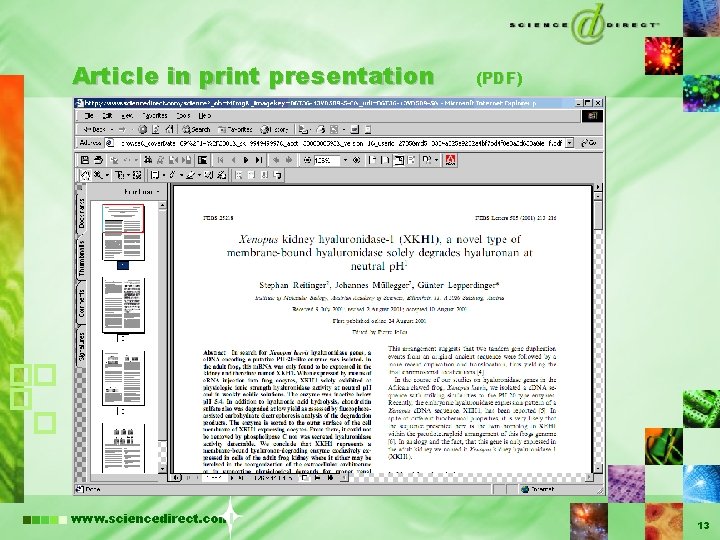The height and width of the screenshot is (540, 720).
Task: Save a copy of the PDF
Action: coord(84,160)
